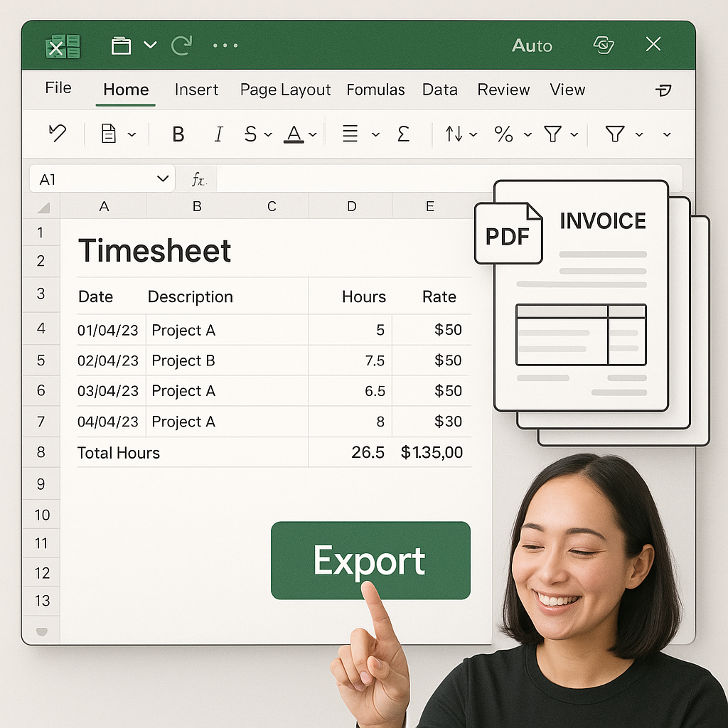Open the View tab
Image resolution: width=728 pixels, height=728 pixels.
click(567, 90)
